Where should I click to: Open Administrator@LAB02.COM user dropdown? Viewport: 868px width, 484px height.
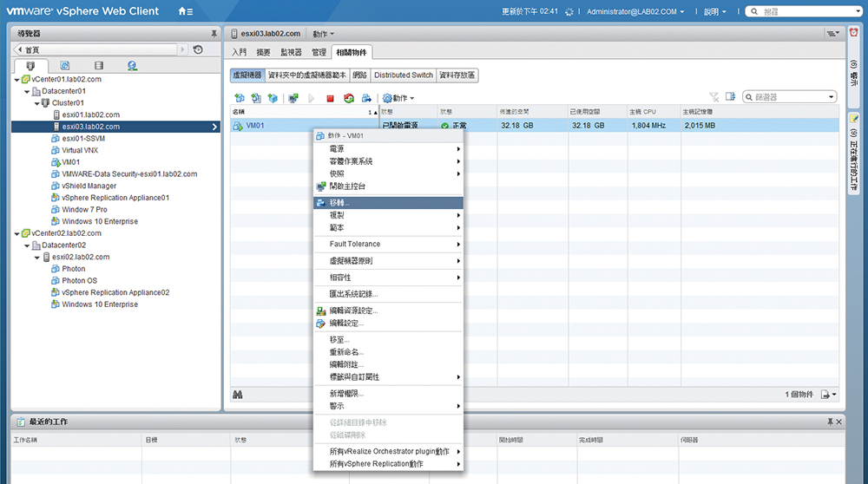635,11
